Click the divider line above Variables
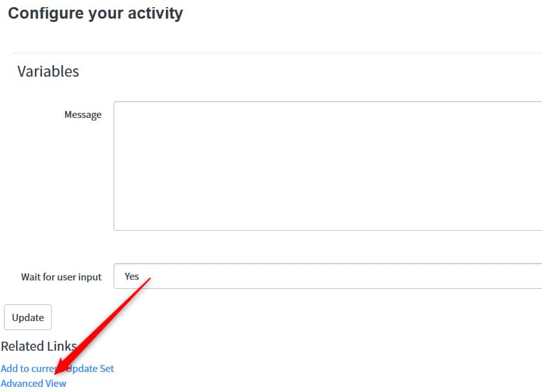Image resolution: width=542 pixels, height=392 pixels. (277, 53)
